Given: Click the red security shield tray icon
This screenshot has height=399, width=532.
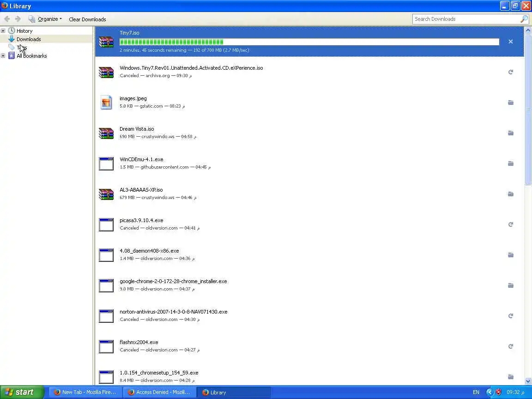Looking at the screenshot, I should [x=498, y=392].
